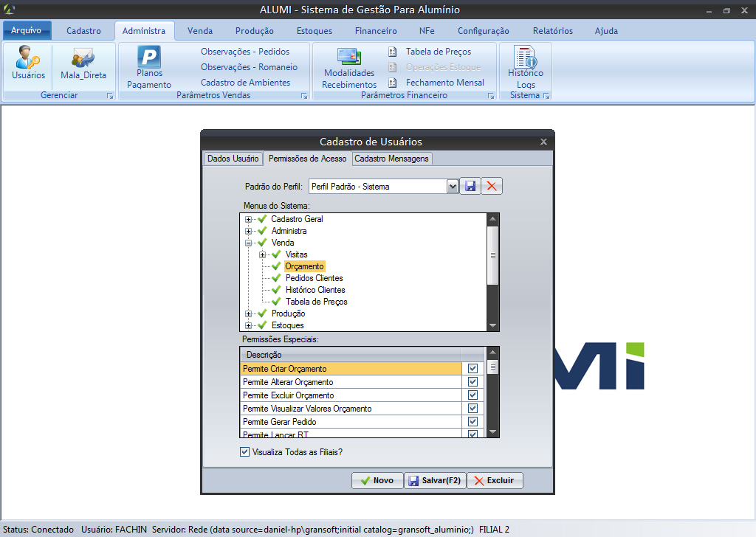Expand the Visitas tree node
The image size is (756, 537).
262,254
